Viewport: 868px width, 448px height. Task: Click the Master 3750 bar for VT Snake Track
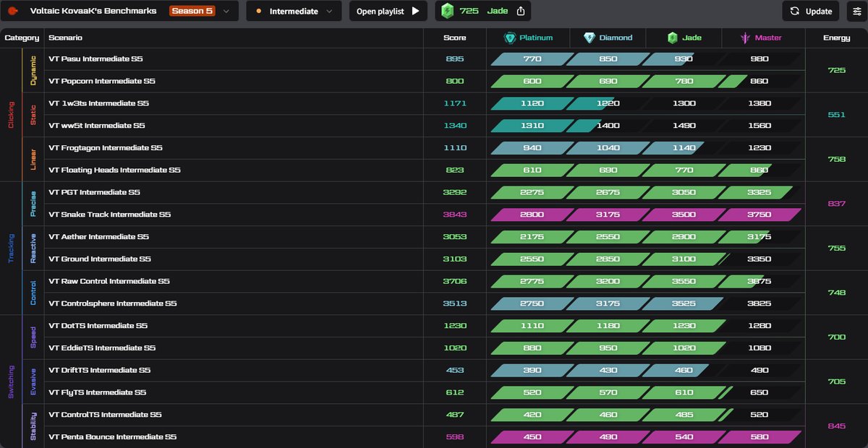(759, 215)
